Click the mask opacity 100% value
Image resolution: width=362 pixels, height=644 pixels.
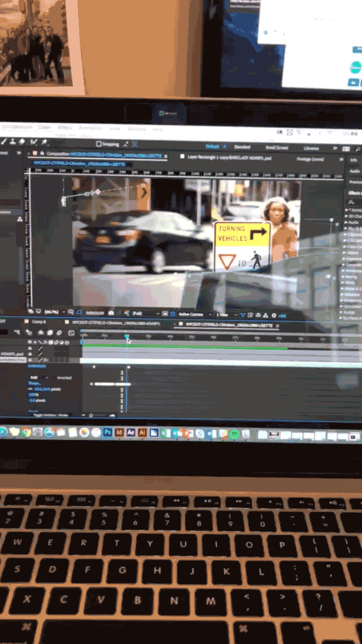[33, 394]
